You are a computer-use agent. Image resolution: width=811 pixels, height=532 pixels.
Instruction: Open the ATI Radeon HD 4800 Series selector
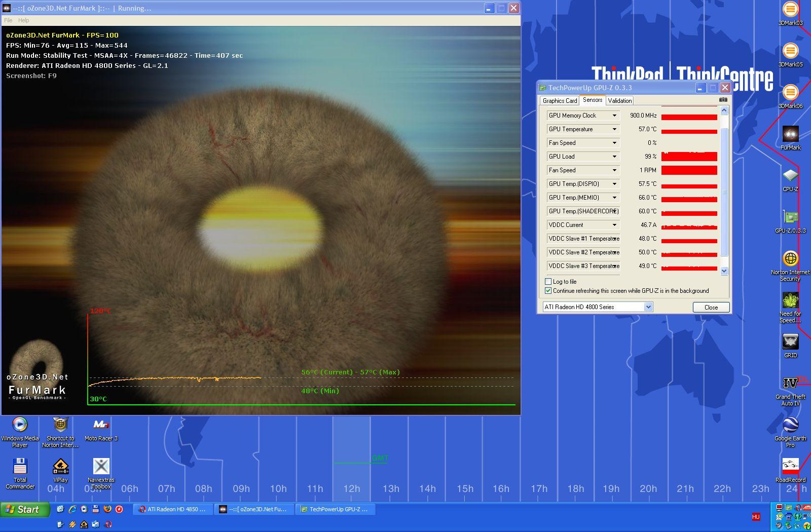tap(598, 307)
